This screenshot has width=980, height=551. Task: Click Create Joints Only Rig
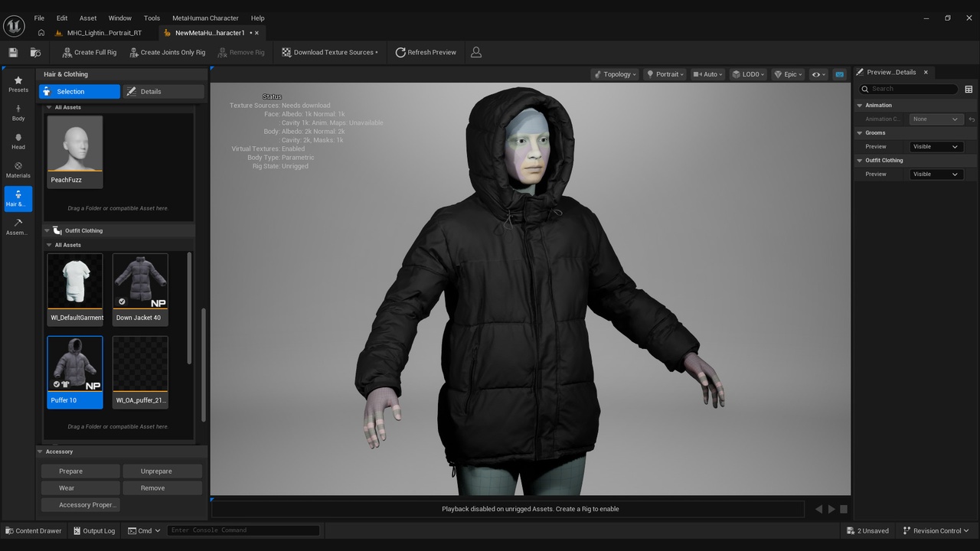click(167, 52)
